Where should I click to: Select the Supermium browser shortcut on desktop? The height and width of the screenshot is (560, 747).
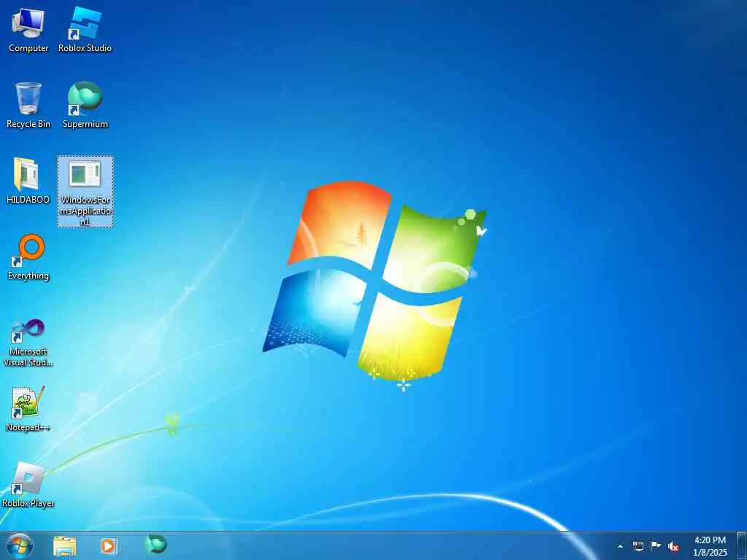click(x=85, y=105)
